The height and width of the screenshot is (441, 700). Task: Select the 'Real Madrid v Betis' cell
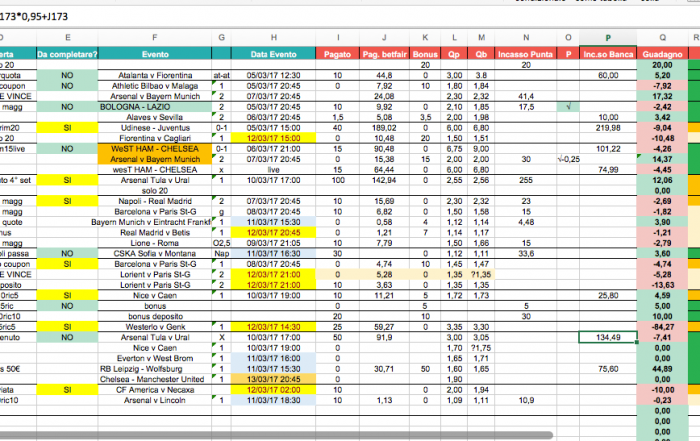point(154,233)
